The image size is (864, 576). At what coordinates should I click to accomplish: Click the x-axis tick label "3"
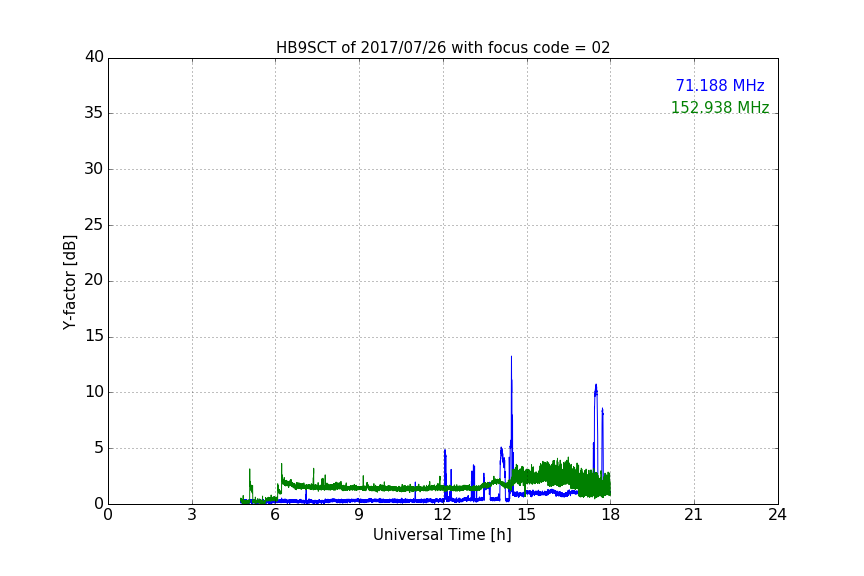point(192,515)
